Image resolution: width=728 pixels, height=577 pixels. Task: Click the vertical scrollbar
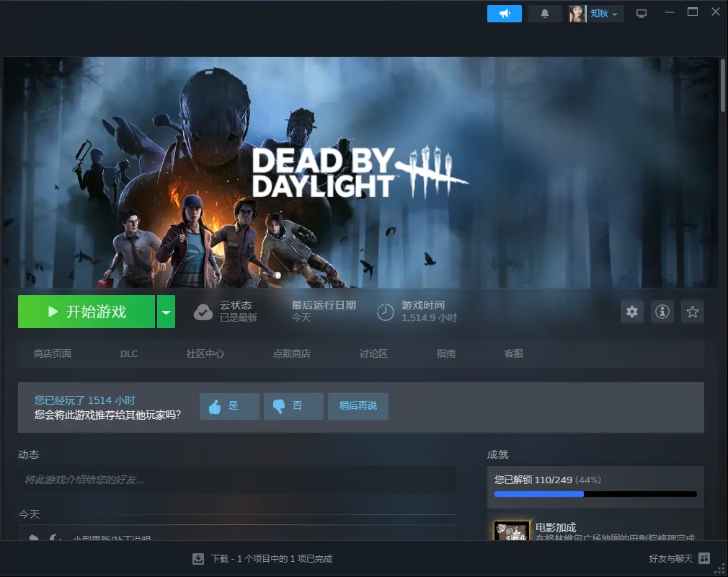click(x=723, y=86)
